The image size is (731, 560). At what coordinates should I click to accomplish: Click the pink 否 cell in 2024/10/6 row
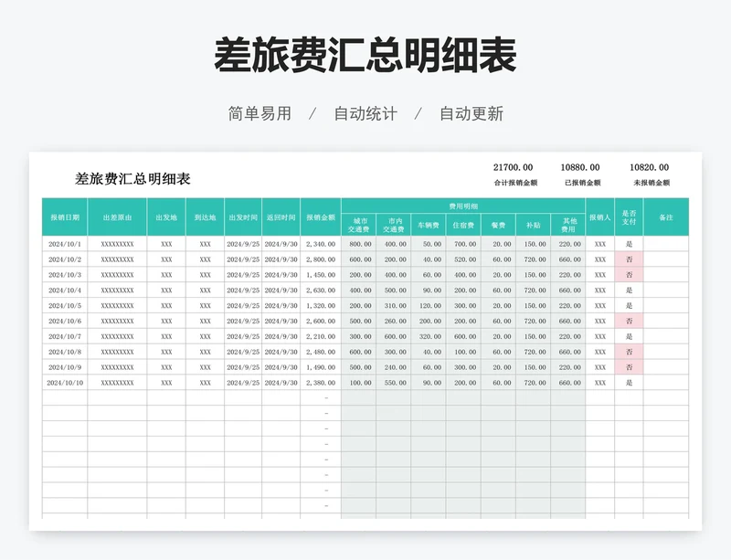click(x=629, y=321)
